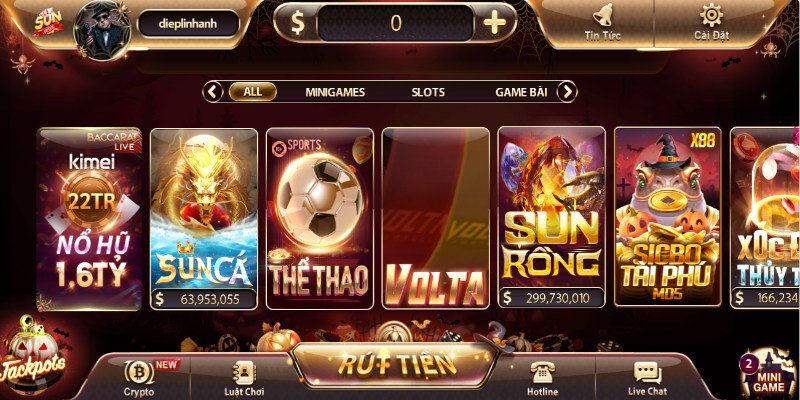Click the RÚT TIỀN withdraw button
Viewport: 800px width, 400px height.
(x=397, y=364)
